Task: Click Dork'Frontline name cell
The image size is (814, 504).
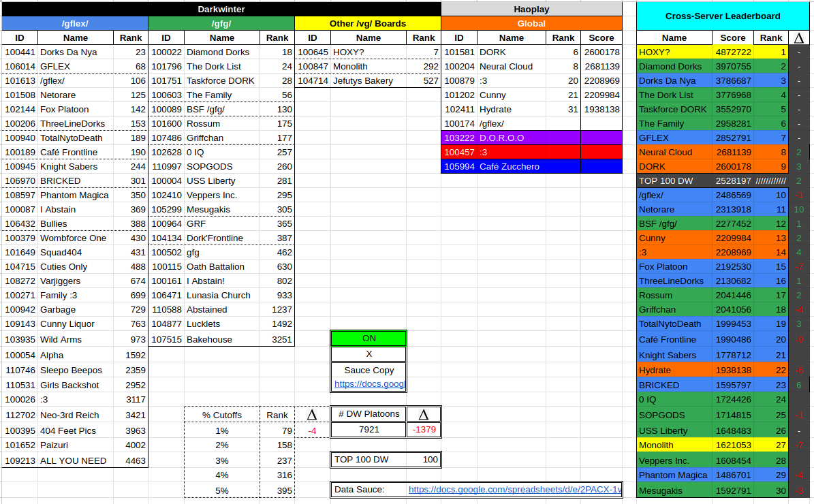Action: [221, 238]
